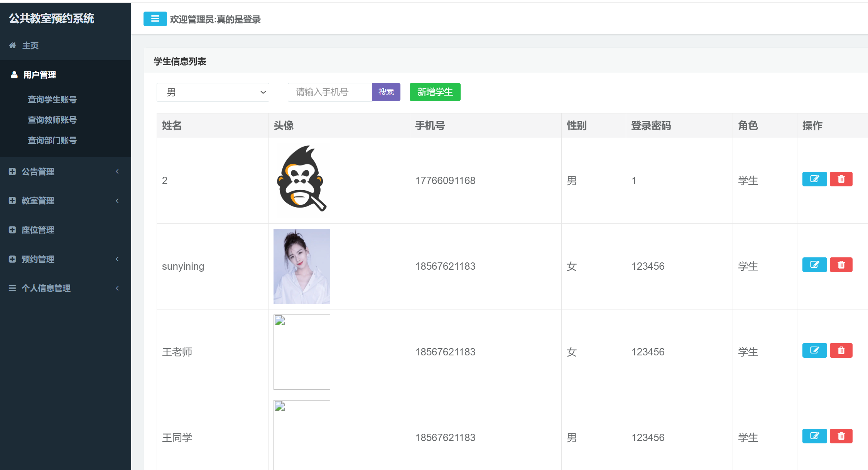868x470 pixels.
Task: Click sunyining's avatar photo thumbnail
Action: coord(302,266)
